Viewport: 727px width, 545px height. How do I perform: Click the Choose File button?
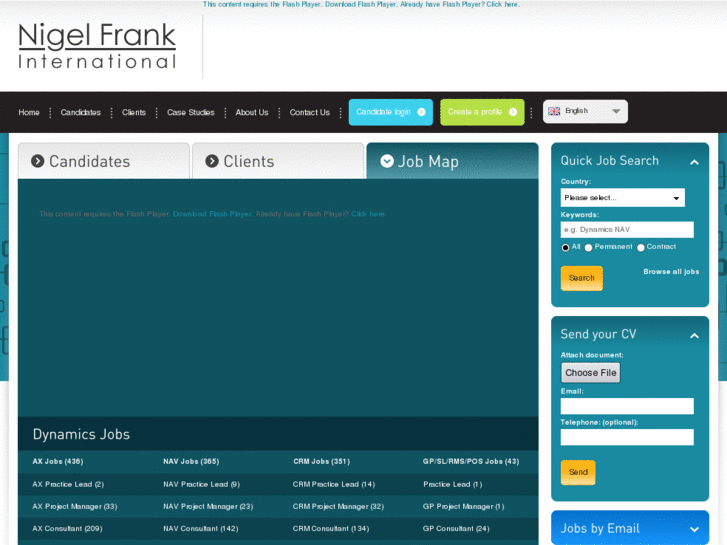pyautogui.click(x=590, y=372)
